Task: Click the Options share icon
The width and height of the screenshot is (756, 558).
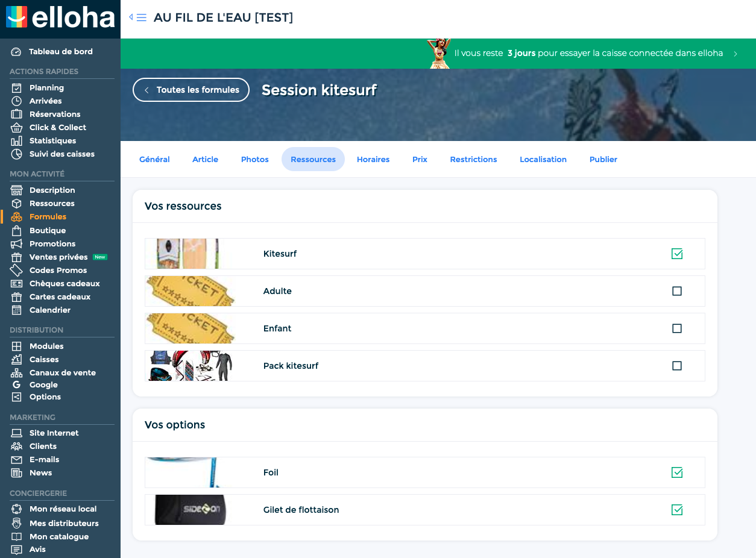Action: click(x=17, y=397)
